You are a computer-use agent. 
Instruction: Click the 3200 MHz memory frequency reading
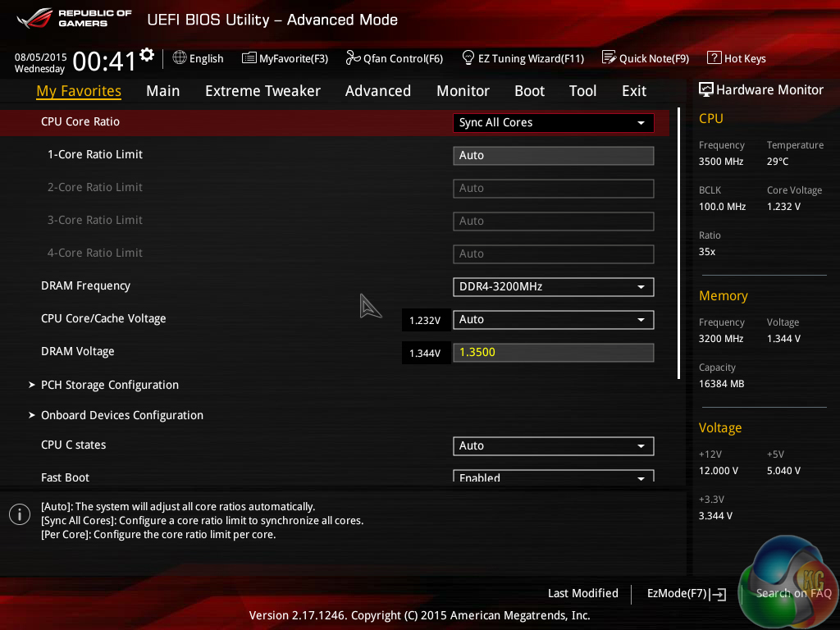720,339
